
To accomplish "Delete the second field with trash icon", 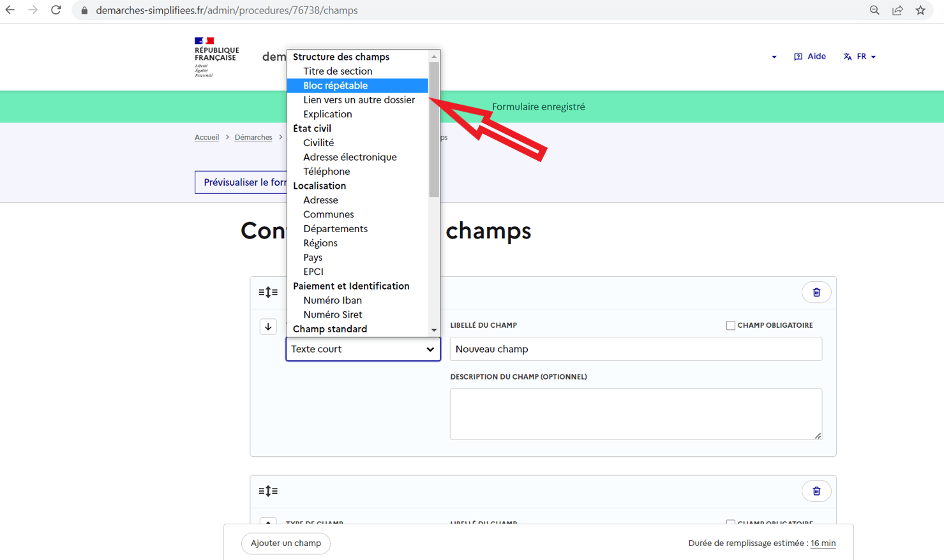I will [816, 491].
